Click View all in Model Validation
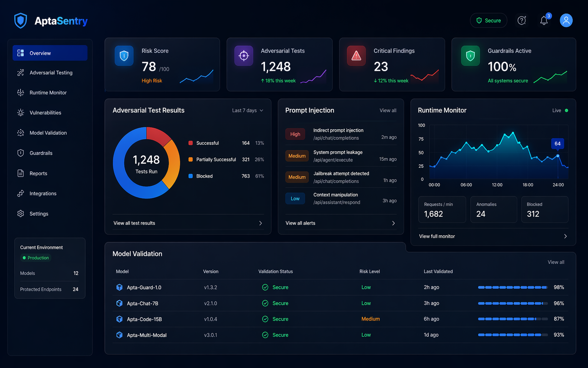 [556, 262]
